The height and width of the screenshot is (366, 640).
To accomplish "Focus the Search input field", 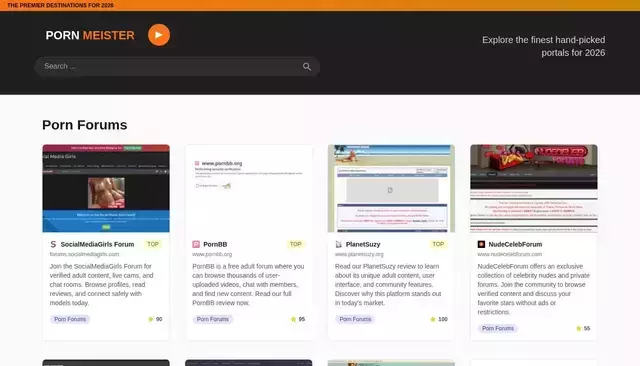I will click(x=177, y=67).
